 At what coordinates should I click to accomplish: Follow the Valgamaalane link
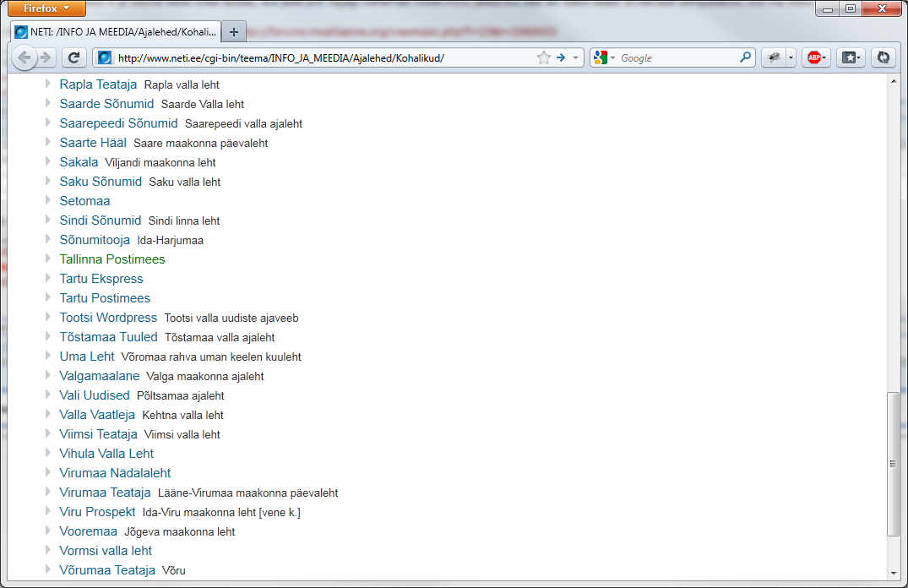point(100,375)
